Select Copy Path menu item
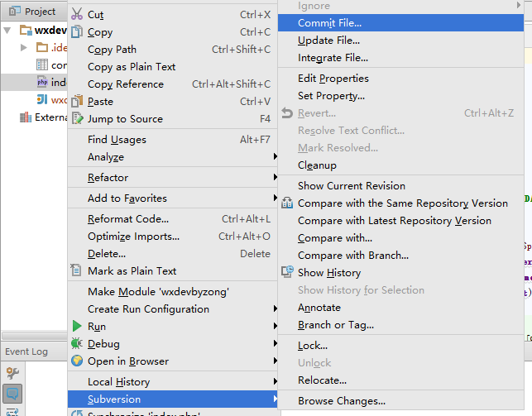The image size is (532, 416). tap(173, 49)
